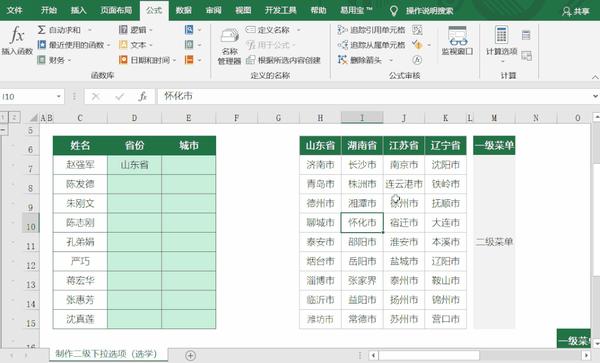Open math and trig functions icon
Viewport: 600px width, 363px height.
pyautogui.click(x=189, y=45)
